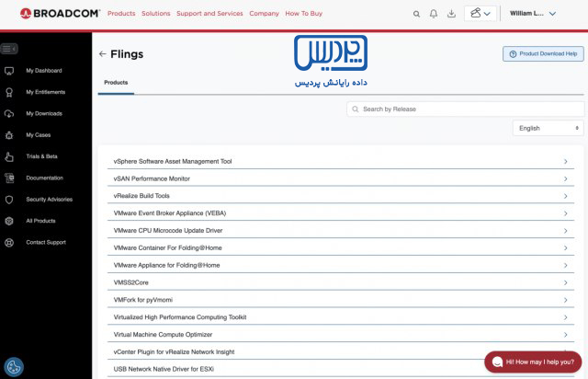Open Support and Services menu

coord(209,14)
